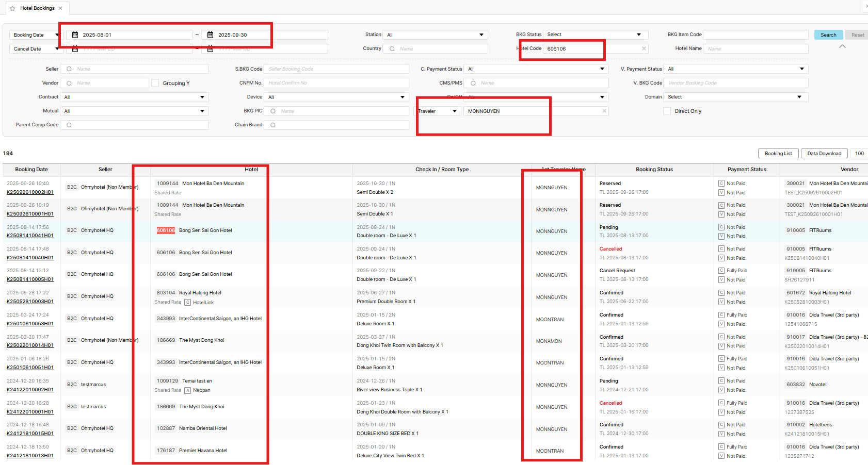Click the star icon on Hotel Bookings tab
Viewport: 868px width, 465px height.
coord(12,8)
